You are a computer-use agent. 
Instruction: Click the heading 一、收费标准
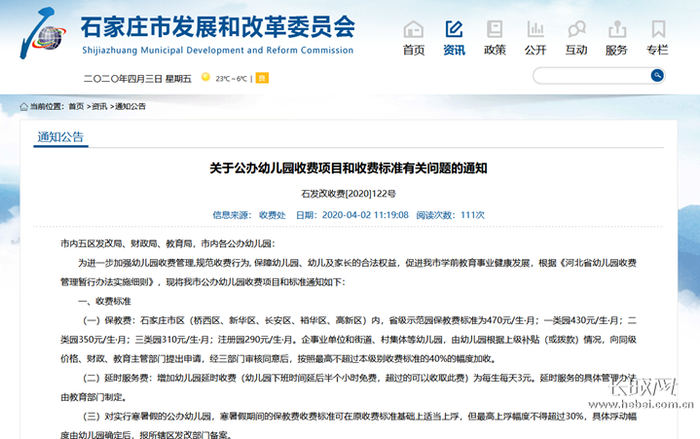104,301
